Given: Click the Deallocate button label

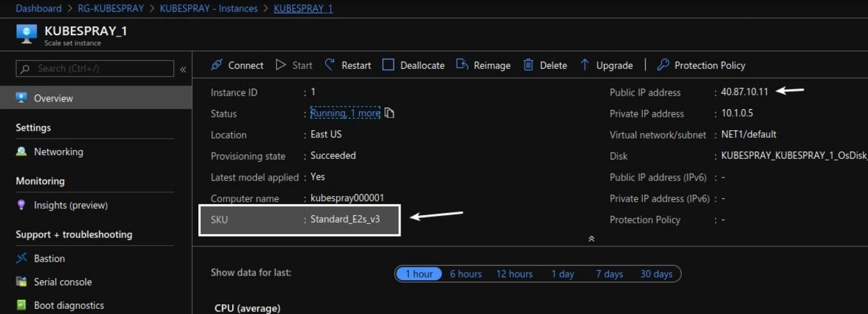Looking at the screenshot, I should click(422, 65).
